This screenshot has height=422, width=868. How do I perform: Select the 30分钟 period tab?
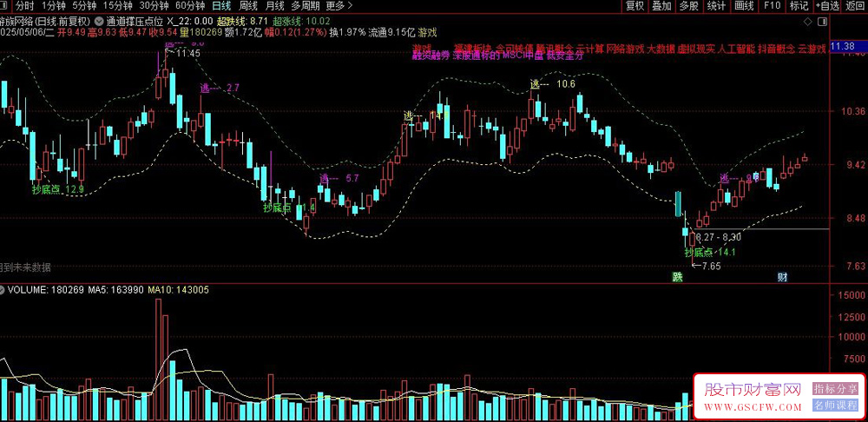(x=154, y=6)
